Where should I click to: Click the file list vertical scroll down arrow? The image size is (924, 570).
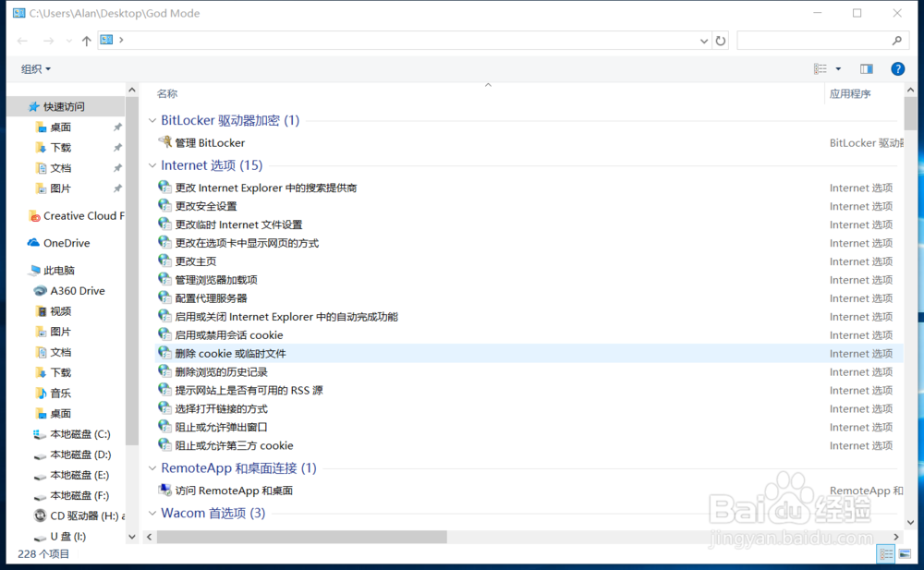(910, 522)
